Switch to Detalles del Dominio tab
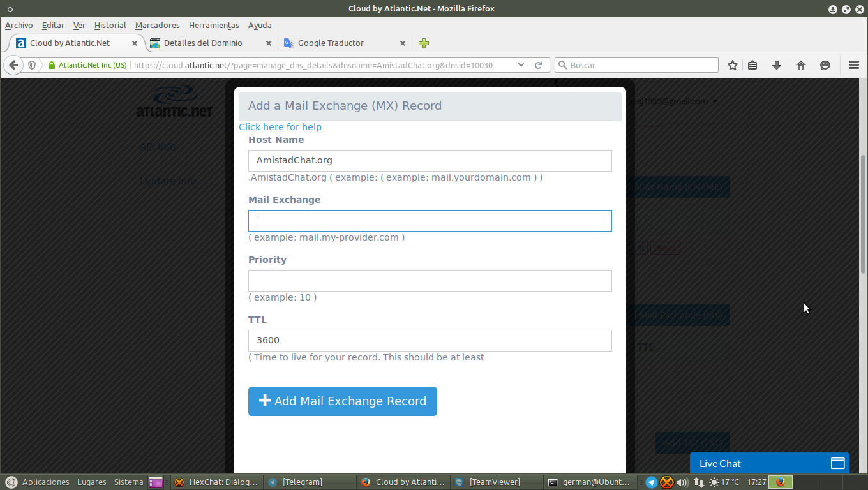Viewport: 868px width, 490px height. click(x=203, y=43)
